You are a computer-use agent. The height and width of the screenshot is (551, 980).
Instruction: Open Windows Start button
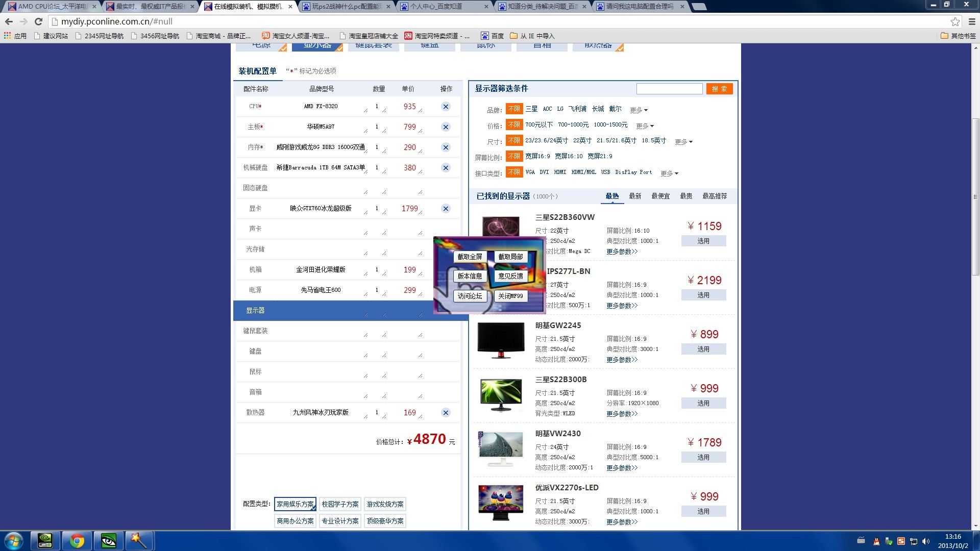point(13,541)
